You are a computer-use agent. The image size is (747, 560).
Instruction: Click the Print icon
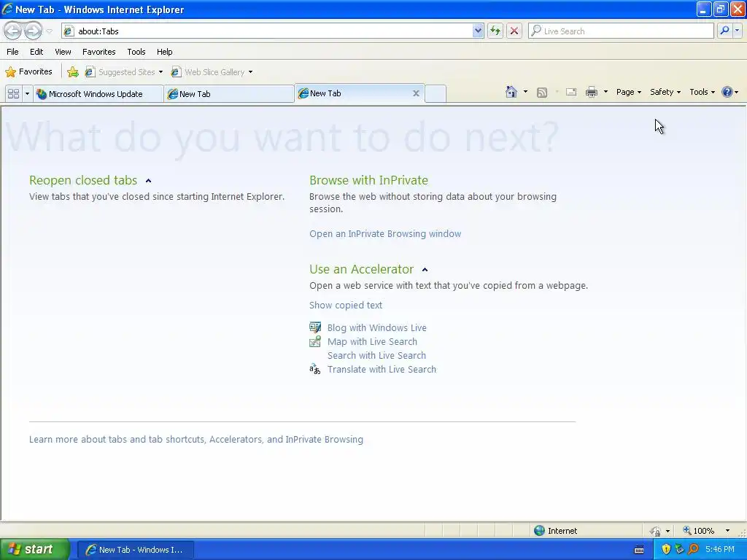tap(591, 92)
